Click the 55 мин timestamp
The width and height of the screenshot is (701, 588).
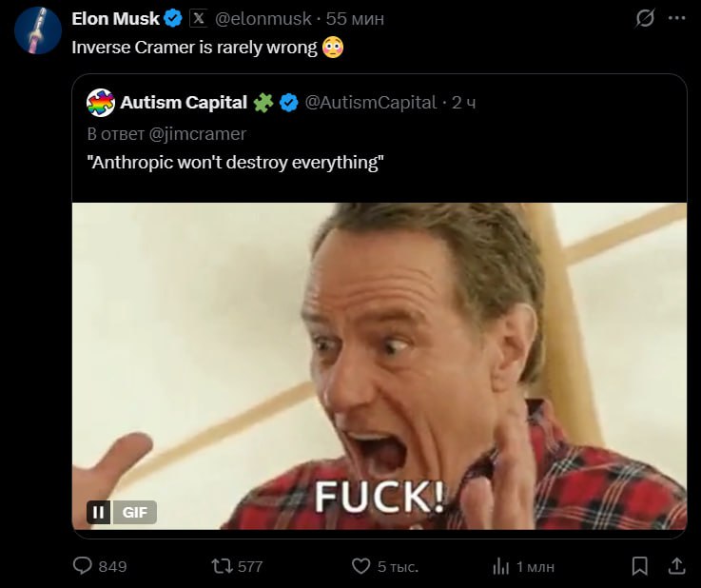tap(356, 18)
